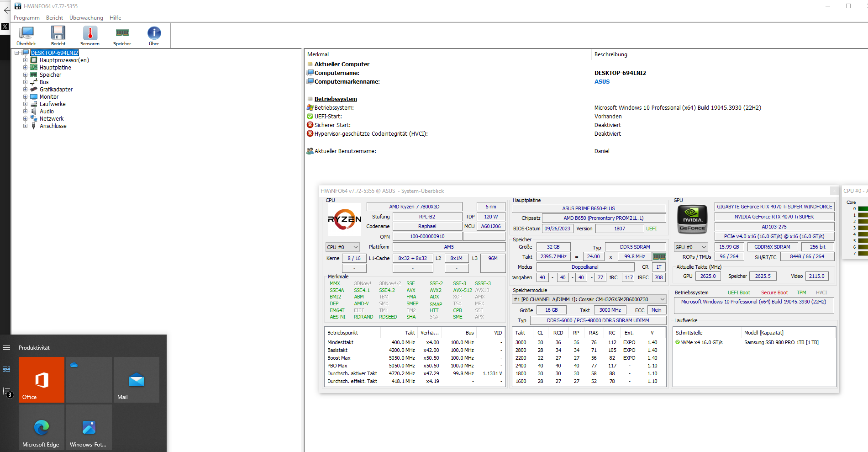Open the Windows-Fotos tile
The image size is (868, 452).
click(x=89, y=427)
